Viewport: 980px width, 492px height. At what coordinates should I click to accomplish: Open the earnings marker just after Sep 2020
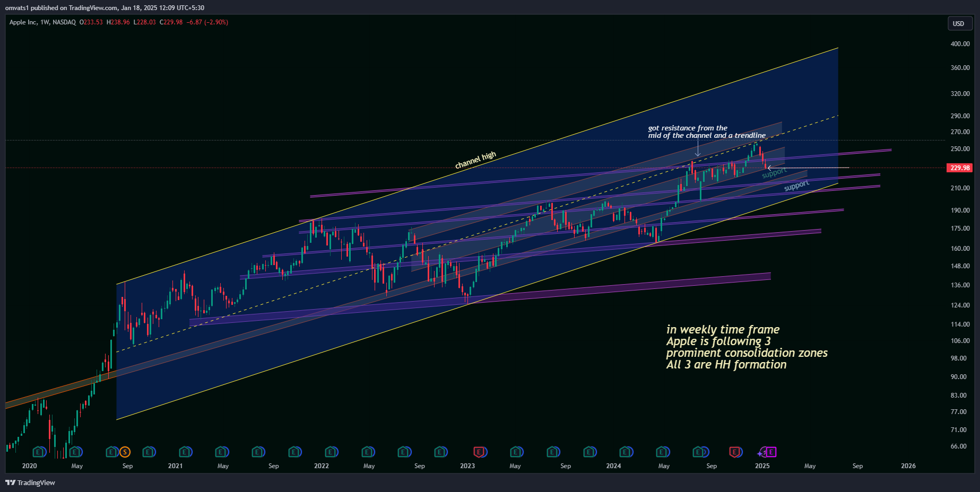(148, 452)
